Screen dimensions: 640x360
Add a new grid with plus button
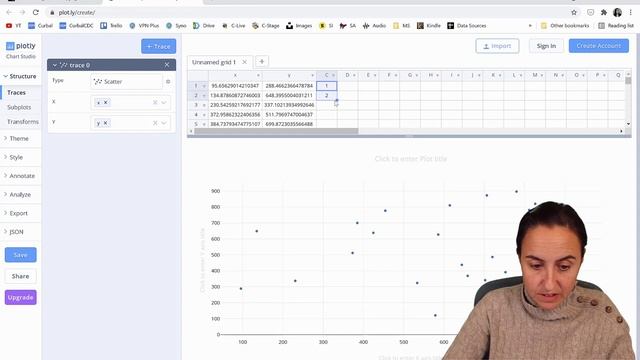point(262,62)
